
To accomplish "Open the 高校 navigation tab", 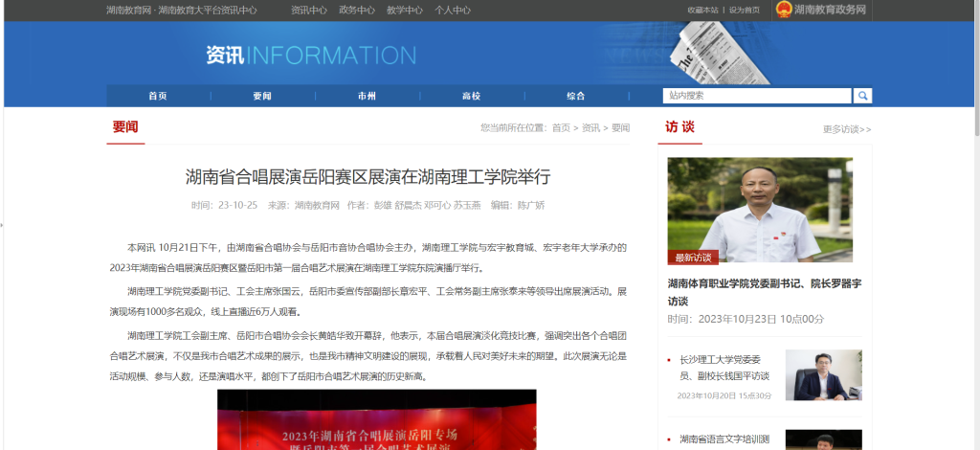I will 471,96.
